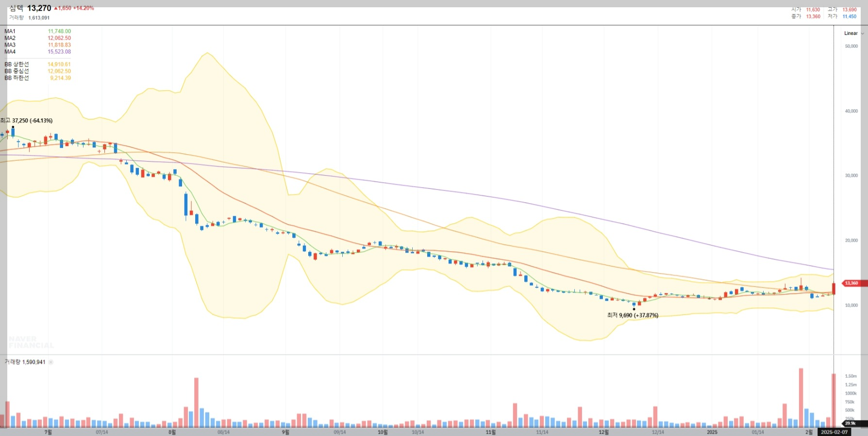Click the 저가 value 11,450
Screen dimensions: 868x436
[850, 16]
